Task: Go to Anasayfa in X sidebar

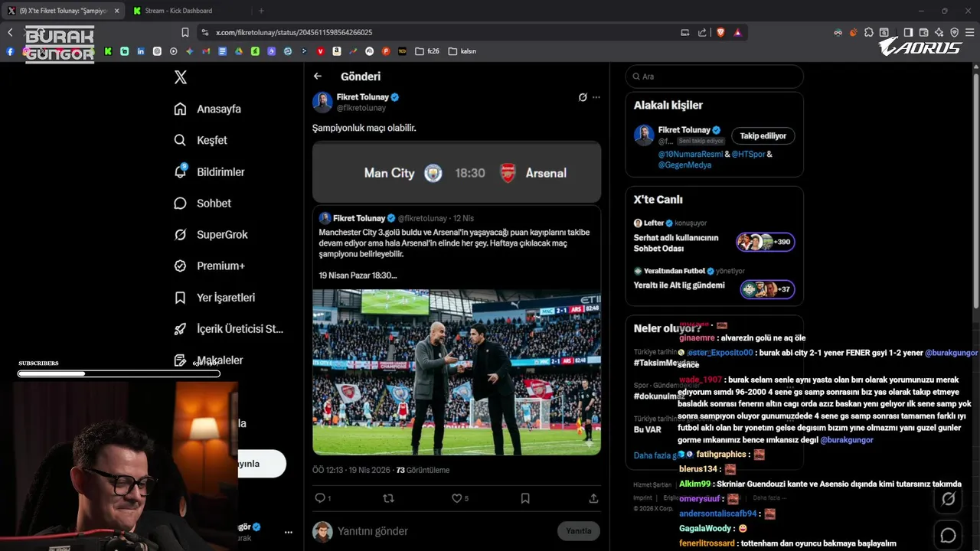Action: (207, 109)
